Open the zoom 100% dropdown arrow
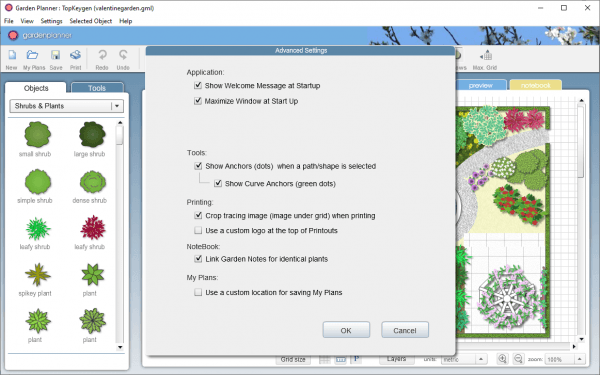The width and height of the screenshot is (600, 375). click(x=579, y=359)
